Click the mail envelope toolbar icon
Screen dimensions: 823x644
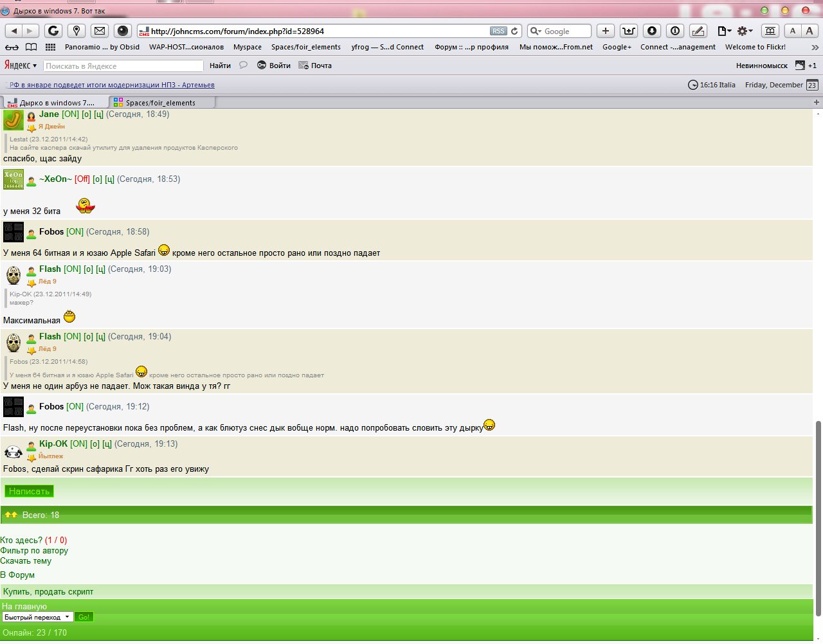point(99,31)
